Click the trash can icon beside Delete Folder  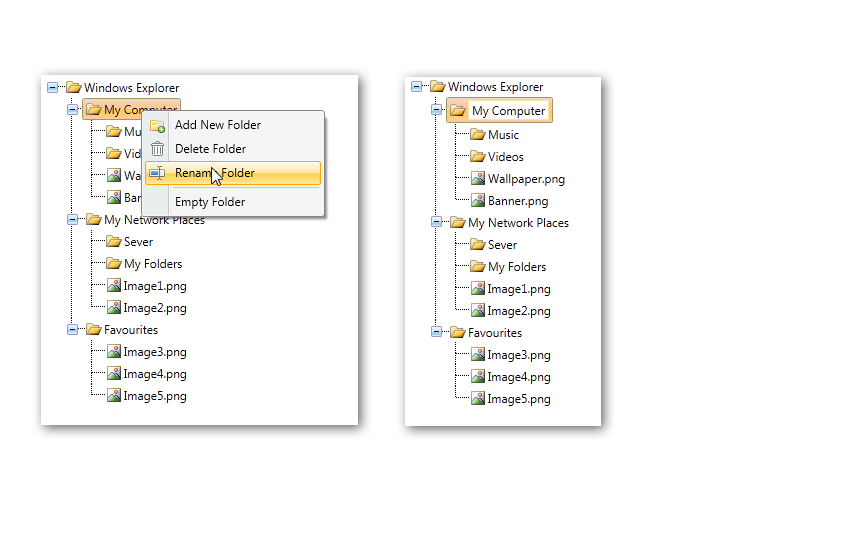tap(157, 149)
